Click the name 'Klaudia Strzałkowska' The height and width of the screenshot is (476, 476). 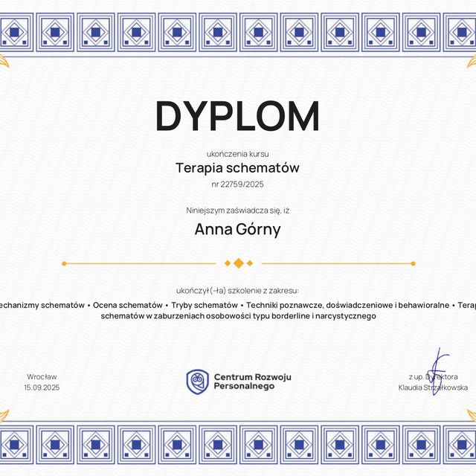point(433,387)
